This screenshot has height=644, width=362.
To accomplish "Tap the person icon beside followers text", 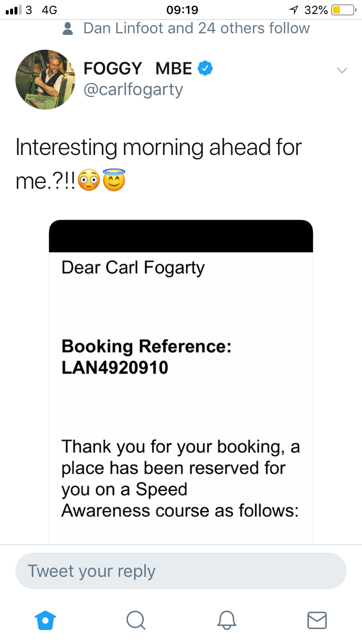I will (69, 28).
